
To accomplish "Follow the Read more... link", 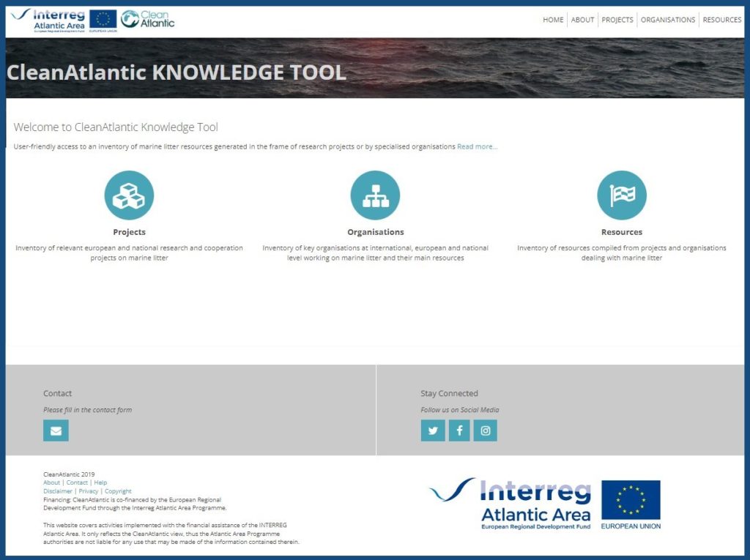I will pos(478,146).
